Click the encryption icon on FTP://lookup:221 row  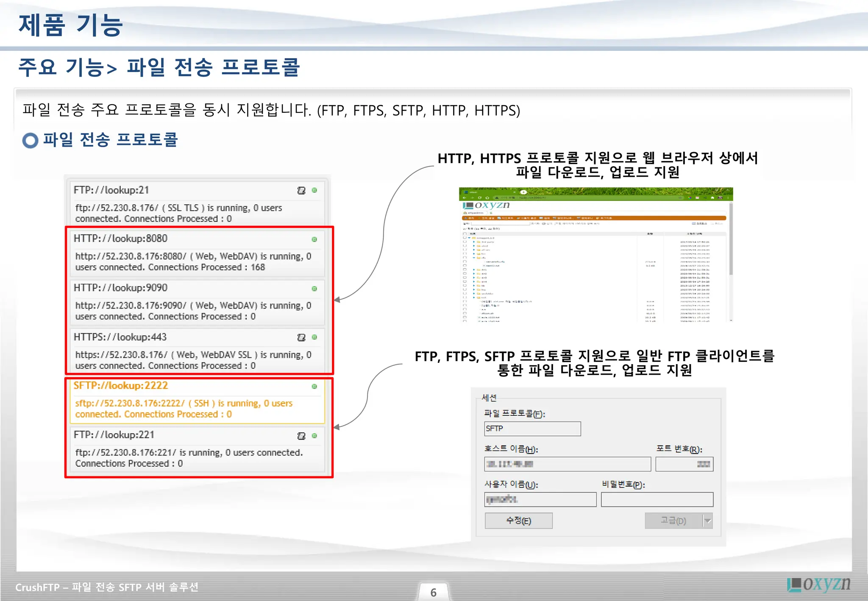coord(301,436)
